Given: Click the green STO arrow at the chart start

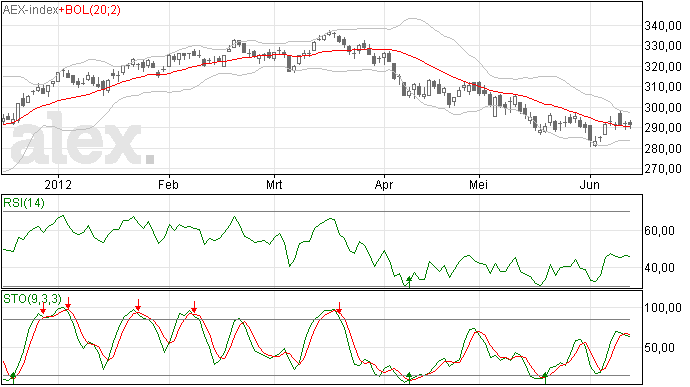Looking at the screenshot, I should coord(13,378).
